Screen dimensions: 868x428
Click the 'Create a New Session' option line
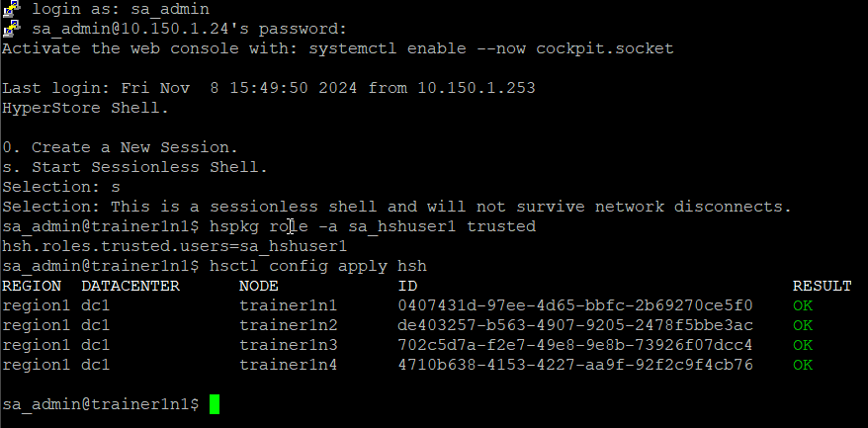pyautogui.click(x=121, y=147)
